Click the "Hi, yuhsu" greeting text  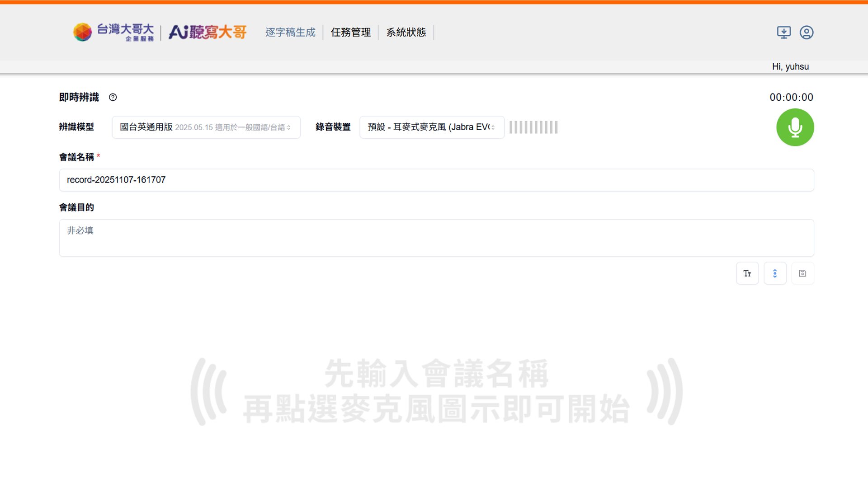(x=790, y=67)
